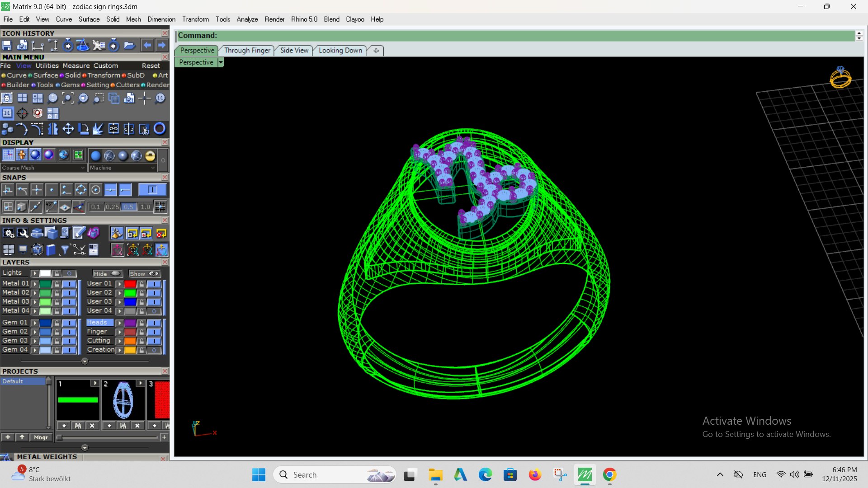Click the Mirror tool icon
Image resolution: width=868 pixels, height=488 pixels.
coord(52,129)
